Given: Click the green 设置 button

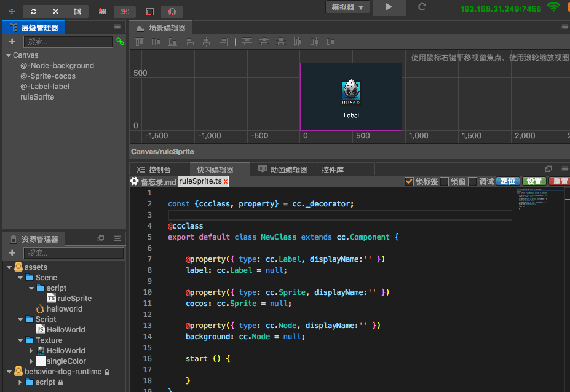Looking at the screenshot, I should (534, 181).
